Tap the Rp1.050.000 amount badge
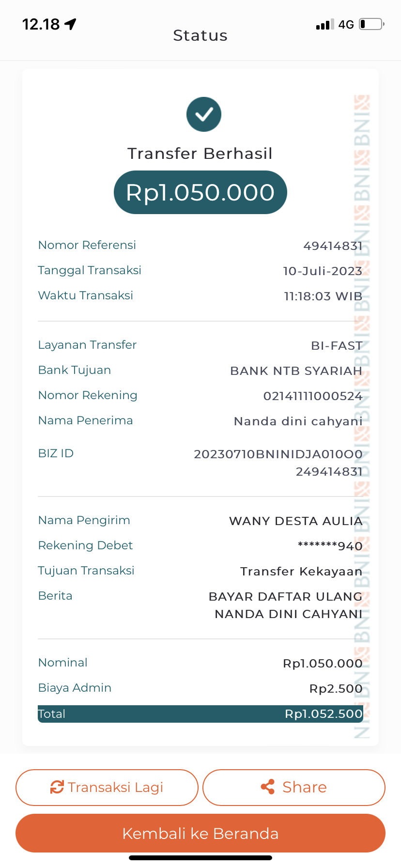Image resolution: width=401 pixels, height=868 pixels. click(200, 192)
